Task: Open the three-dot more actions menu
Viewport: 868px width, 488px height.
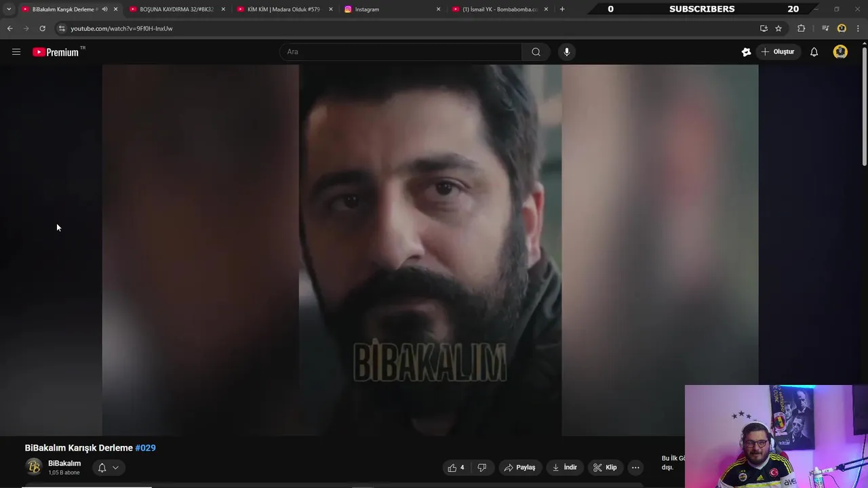Action: (x=635, y=467)
